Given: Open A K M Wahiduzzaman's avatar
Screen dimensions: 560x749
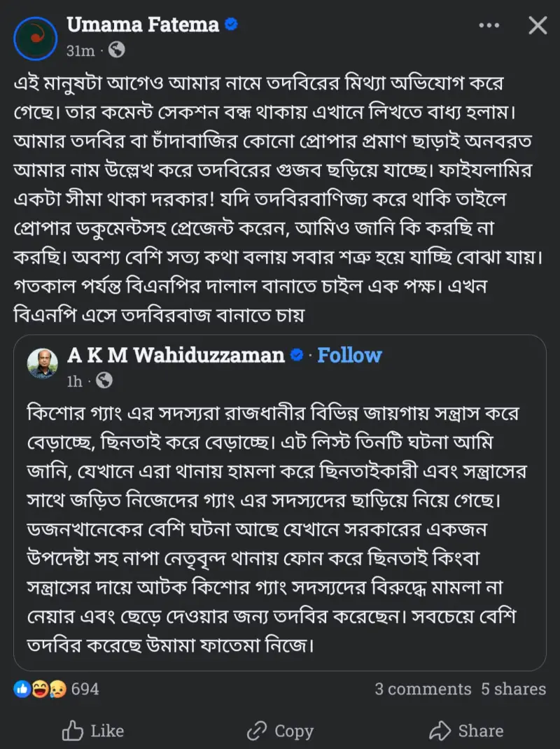Looking at the screenshot, I should [43, 363].
